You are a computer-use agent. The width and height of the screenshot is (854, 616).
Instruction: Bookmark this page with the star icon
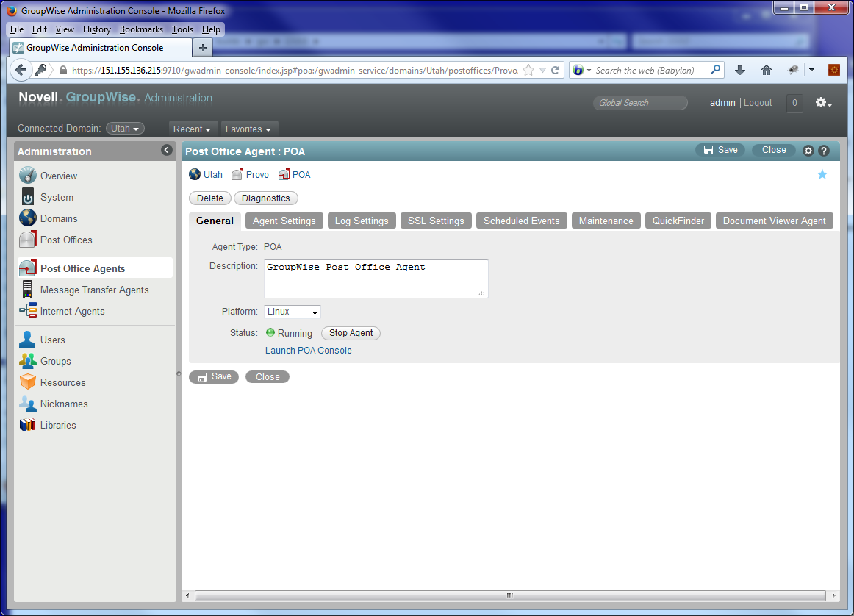[x=528, y=70]
